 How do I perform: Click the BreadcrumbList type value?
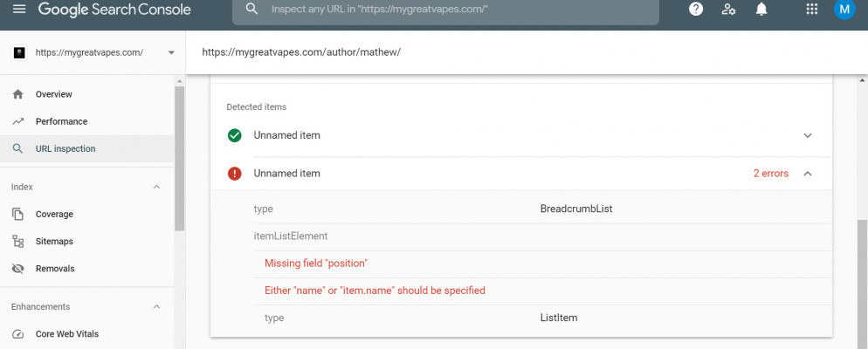[576, 209]
